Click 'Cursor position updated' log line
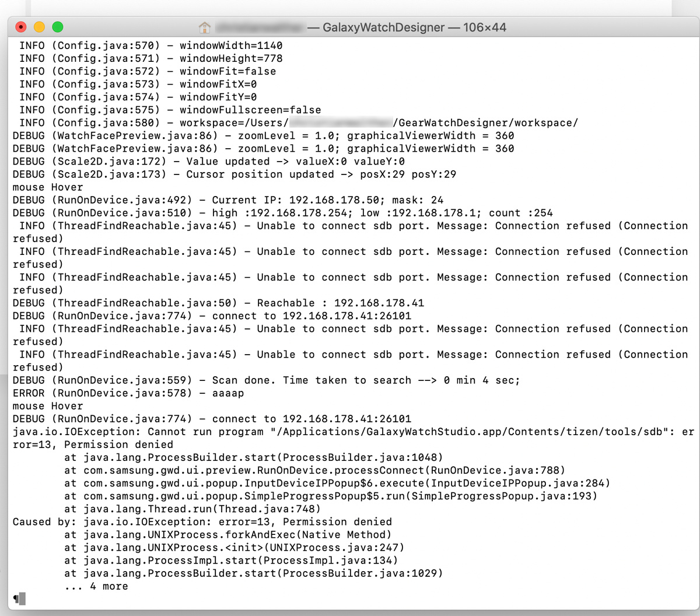The width and height of the screenshot is (700, 616). click(235, 174)
